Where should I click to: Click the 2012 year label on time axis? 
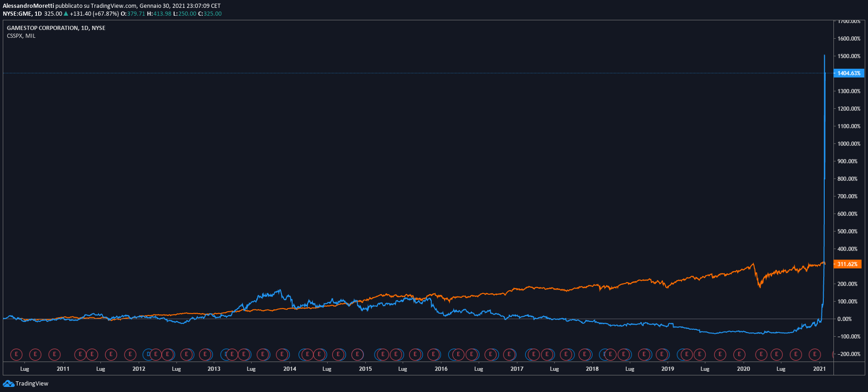coord(139,369)
